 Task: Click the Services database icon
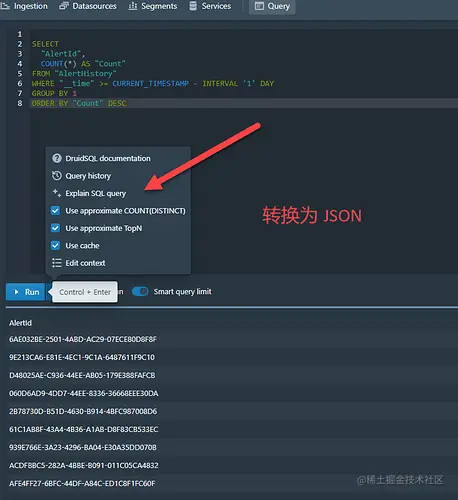193,6
